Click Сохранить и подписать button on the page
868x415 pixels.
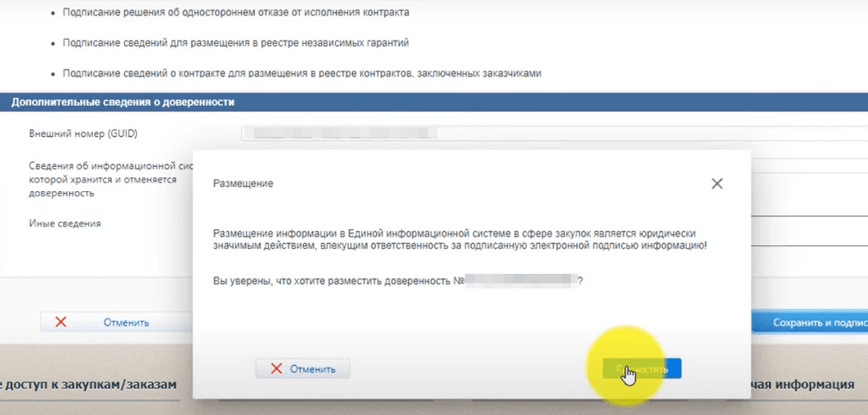pos(809,323)
